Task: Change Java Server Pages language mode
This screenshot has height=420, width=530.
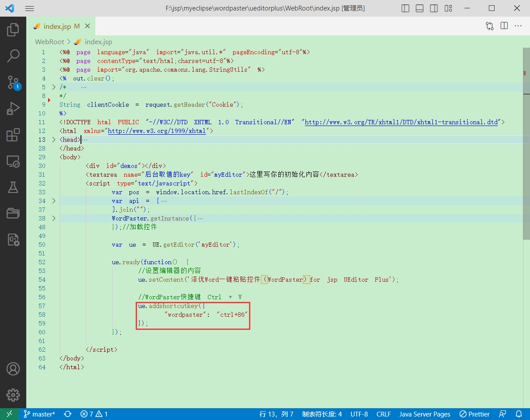Action: tap(425, 414)
